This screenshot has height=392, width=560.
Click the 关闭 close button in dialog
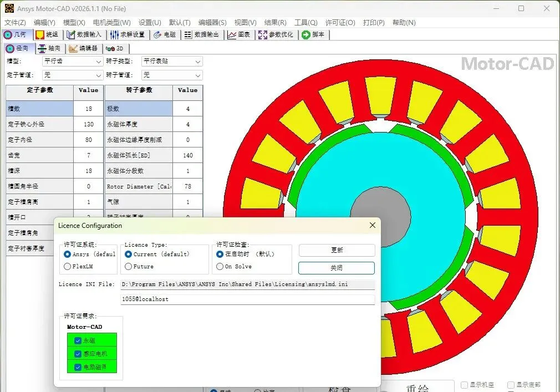click(337, 268)
